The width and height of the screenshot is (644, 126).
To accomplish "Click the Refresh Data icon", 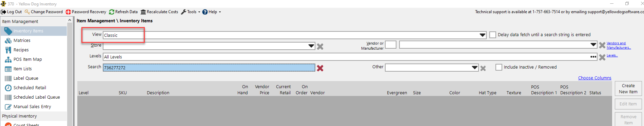I will (x=112, y=12).
